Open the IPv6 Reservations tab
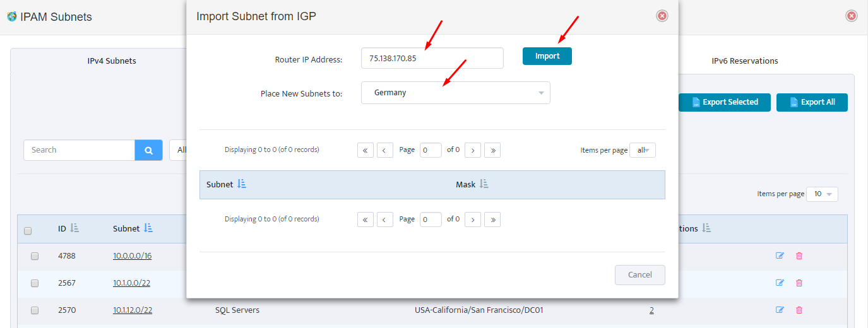Screen dimensions: 868x328 tap(744, 61)
